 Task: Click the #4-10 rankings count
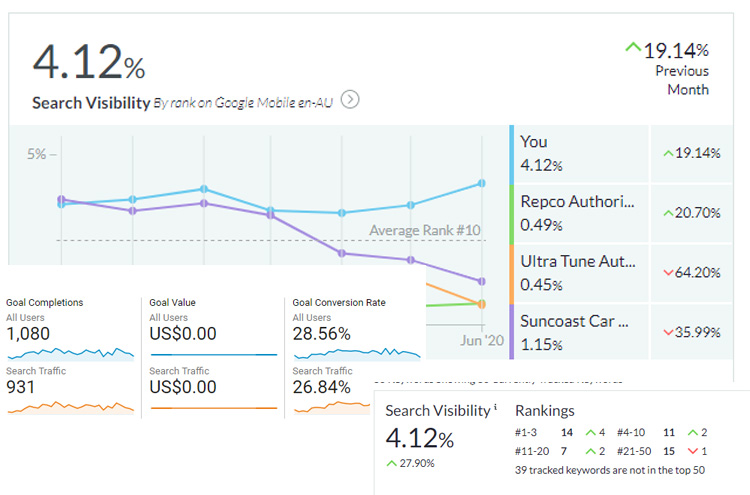(670, 432)
